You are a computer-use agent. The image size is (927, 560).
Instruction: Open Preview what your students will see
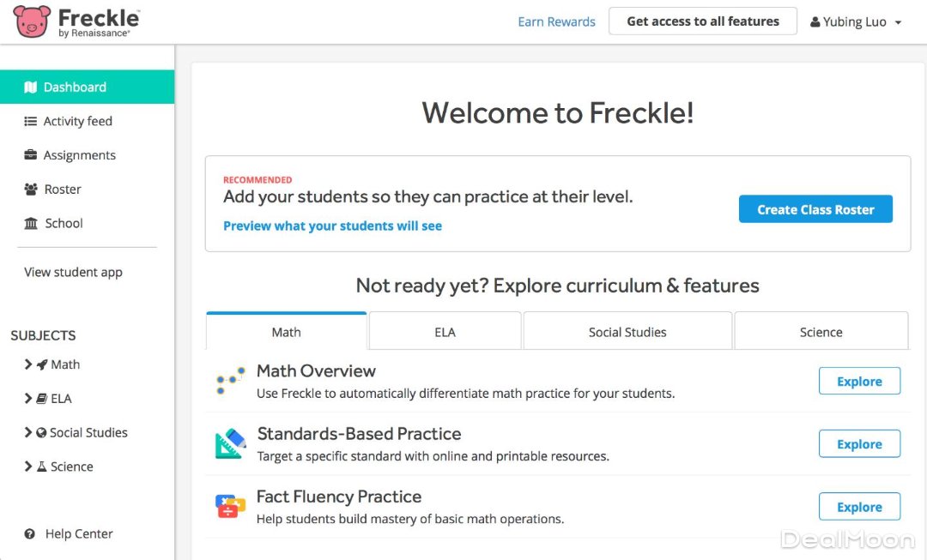tap(332, 226)
